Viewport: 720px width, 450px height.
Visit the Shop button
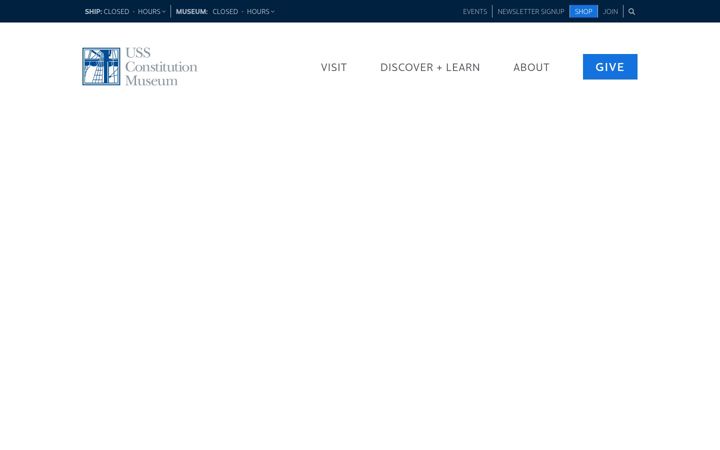583,11
